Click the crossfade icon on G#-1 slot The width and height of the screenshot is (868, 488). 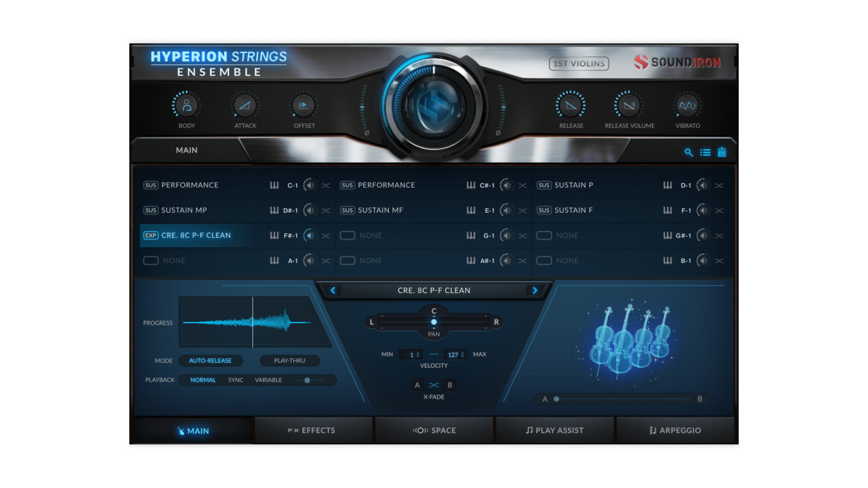(x=719, y=235)
